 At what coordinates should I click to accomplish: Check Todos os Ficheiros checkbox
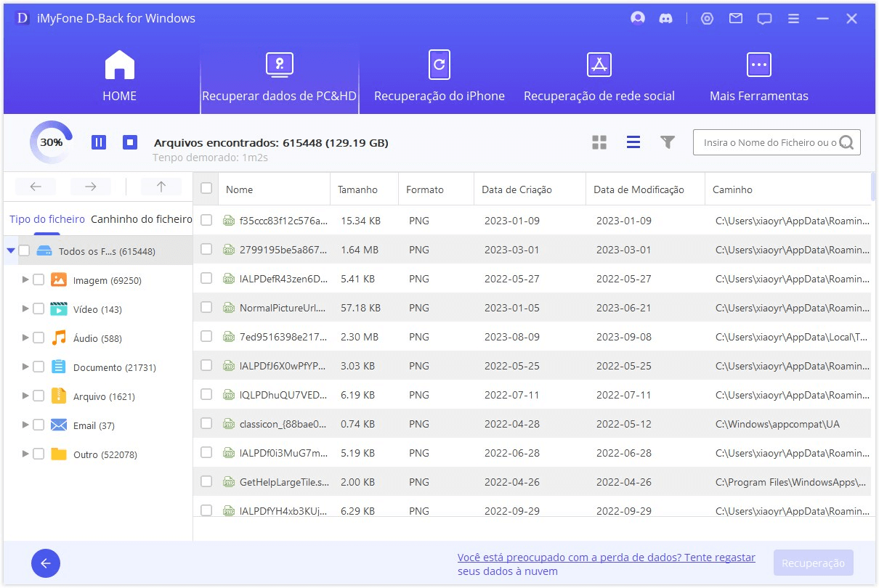point(24,251)
